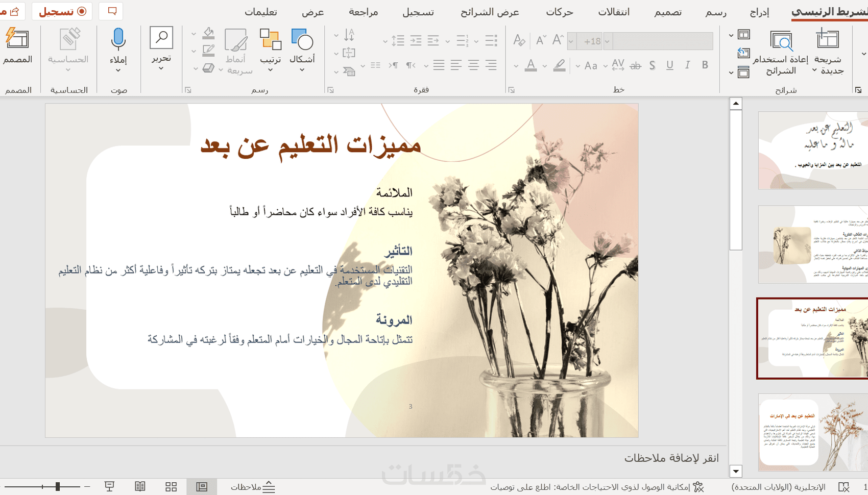Click the shape effects icon

coord(208,68)
